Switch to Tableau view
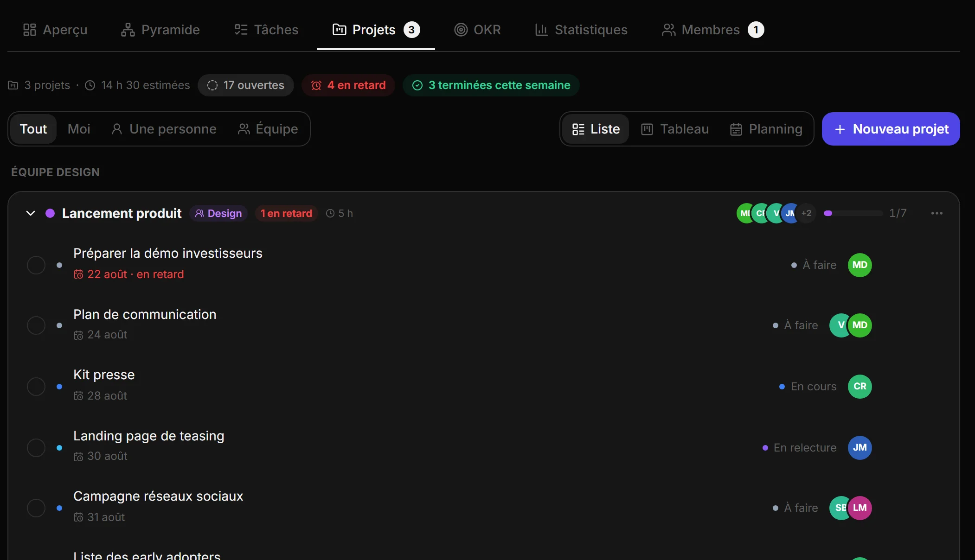 click(675, 129)
